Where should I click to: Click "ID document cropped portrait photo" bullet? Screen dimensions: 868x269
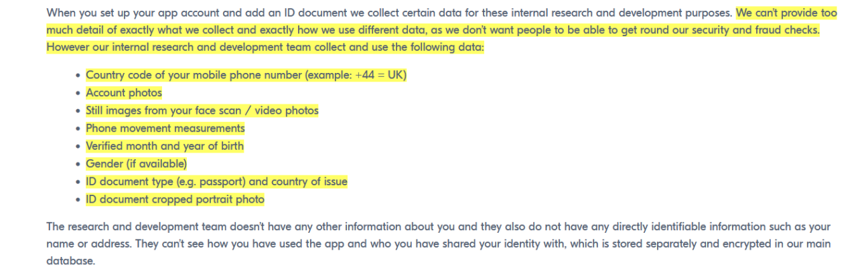(175, 199)
